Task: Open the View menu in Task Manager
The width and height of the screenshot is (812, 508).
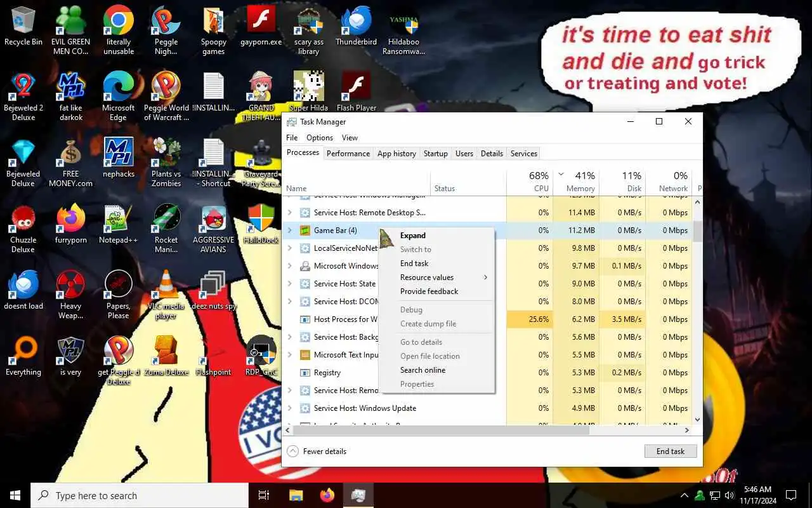Action: (x=350, y=138)
